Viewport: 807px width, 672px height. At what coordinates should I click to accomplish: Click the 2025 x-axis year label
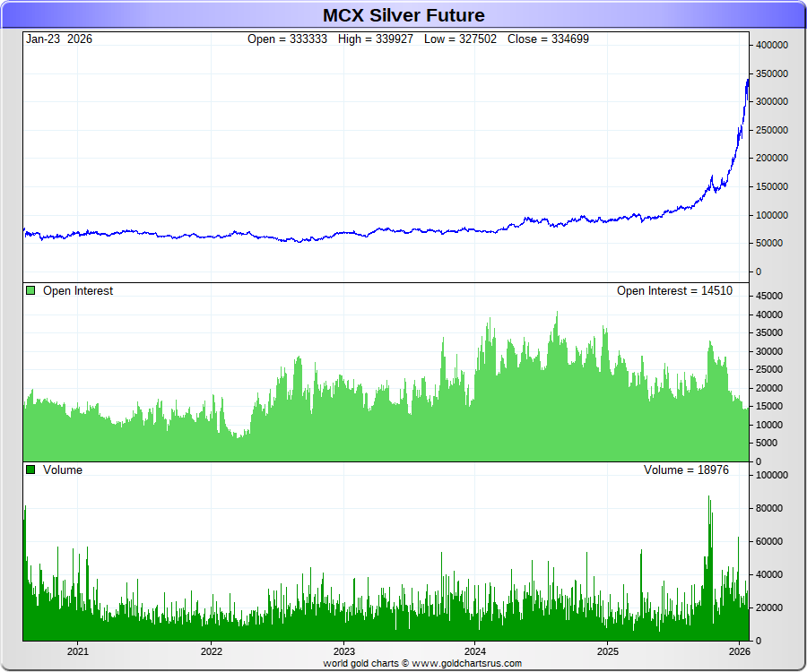tap(608, 651)
